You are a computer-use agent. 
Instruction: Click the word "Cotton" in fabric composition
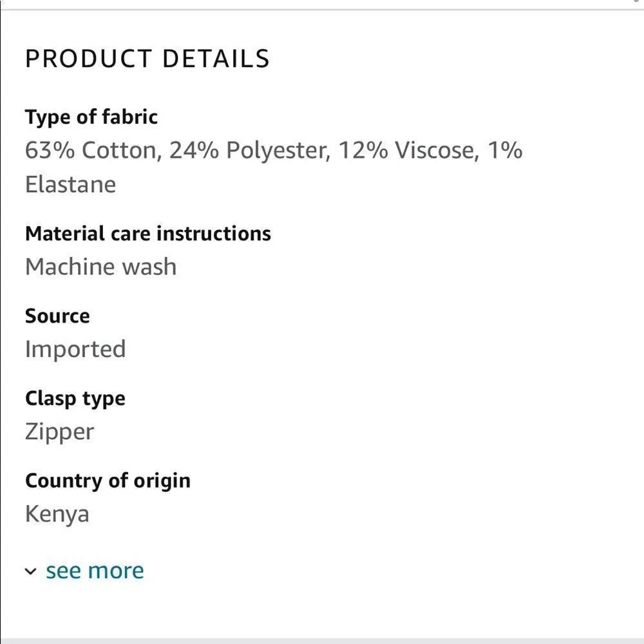118,151
